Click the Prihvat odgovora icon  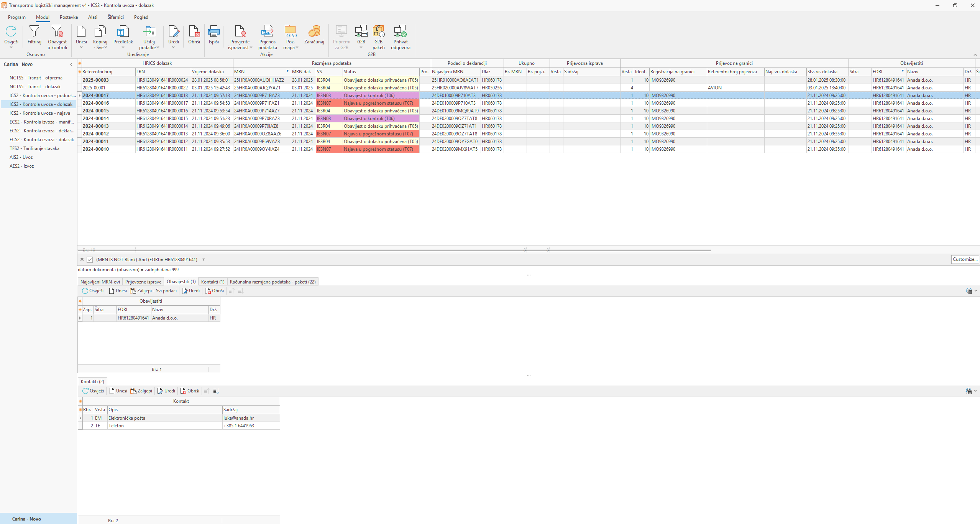400,31
